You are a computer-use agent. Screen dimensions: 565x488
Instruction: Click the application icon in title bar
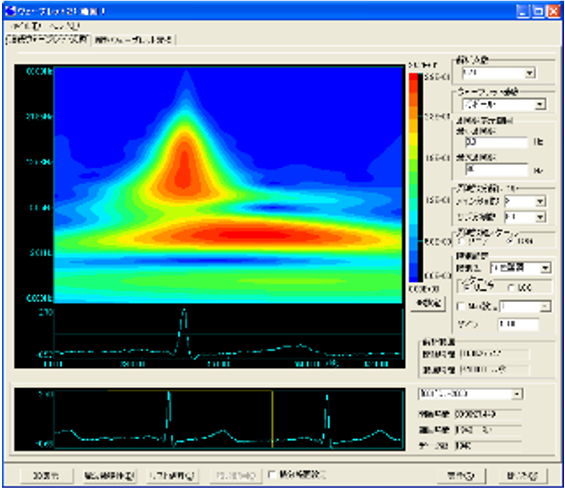point(10,11)
